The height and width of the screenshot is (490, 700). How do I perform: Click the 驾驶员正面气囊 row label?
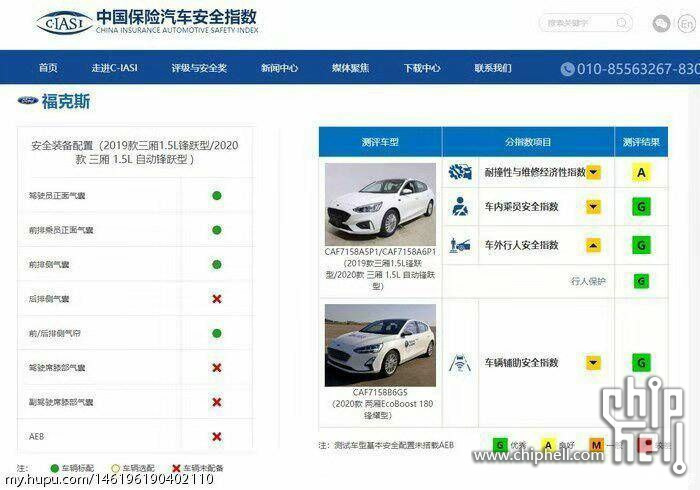coord(57,195)
